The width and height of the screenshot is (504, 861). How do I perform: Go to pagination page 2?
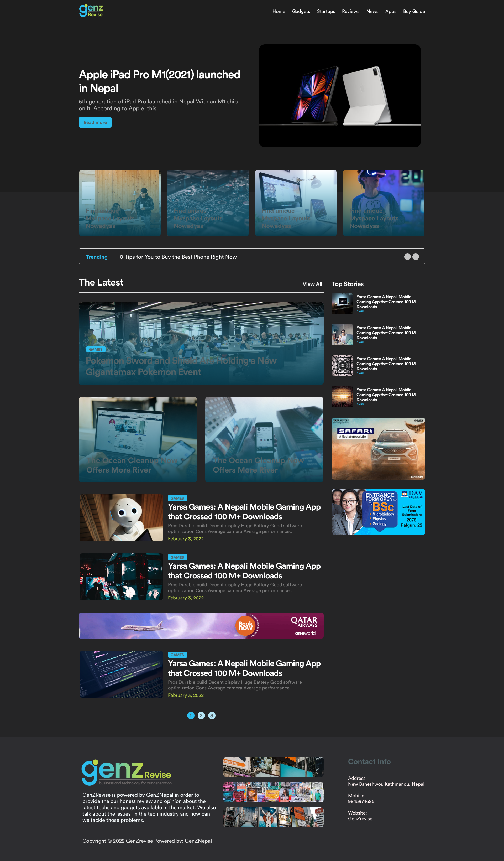pyautogui.click(x=201, y=715)
